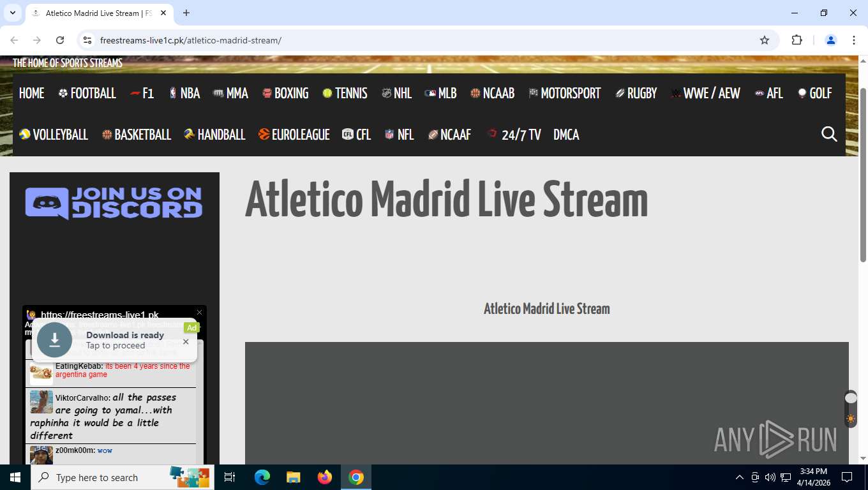Click ViktorCarvalho's avatar in chat
This screenshot has width=868, height=490.
click(x=41, y=402)
